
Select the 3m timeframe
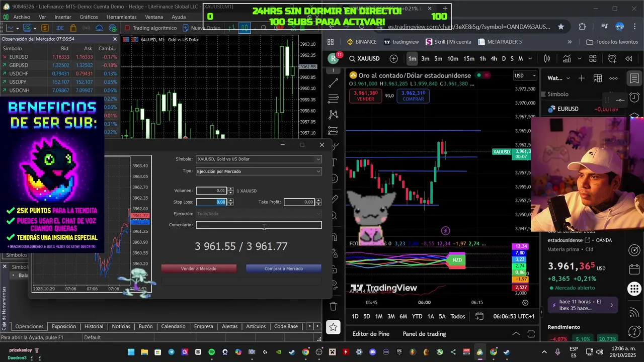click(x=425, y=58)
